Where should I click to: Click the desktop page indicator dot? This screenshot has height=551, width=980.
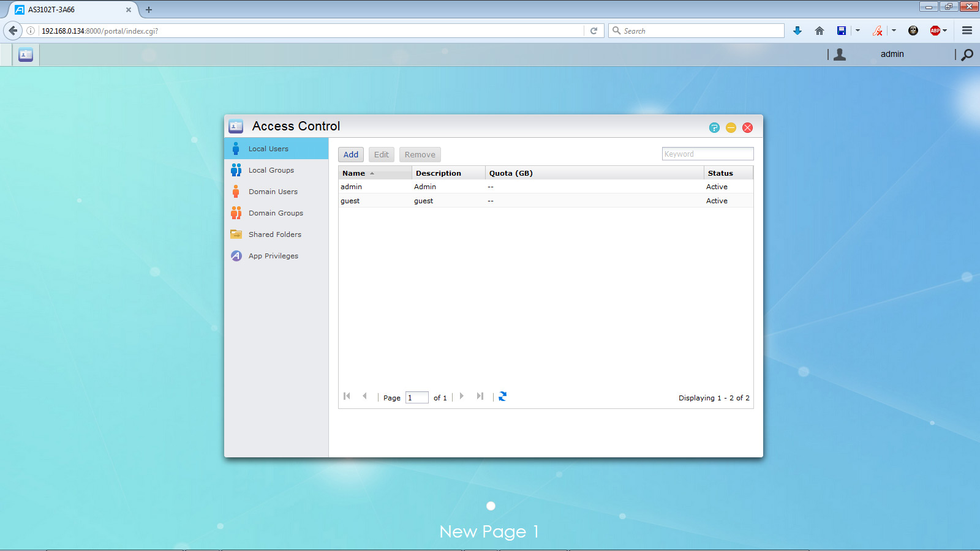click(x=491, y=506)
